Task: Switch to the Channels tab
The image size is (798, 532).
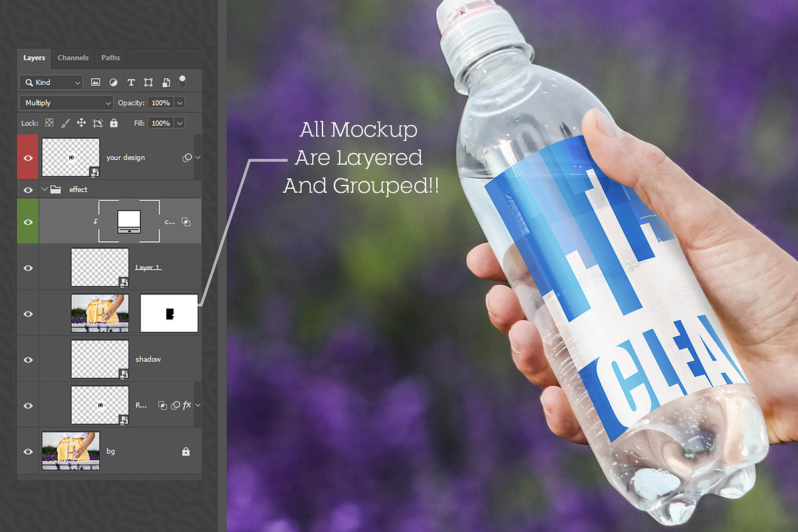Action: [x=73, y=58]
